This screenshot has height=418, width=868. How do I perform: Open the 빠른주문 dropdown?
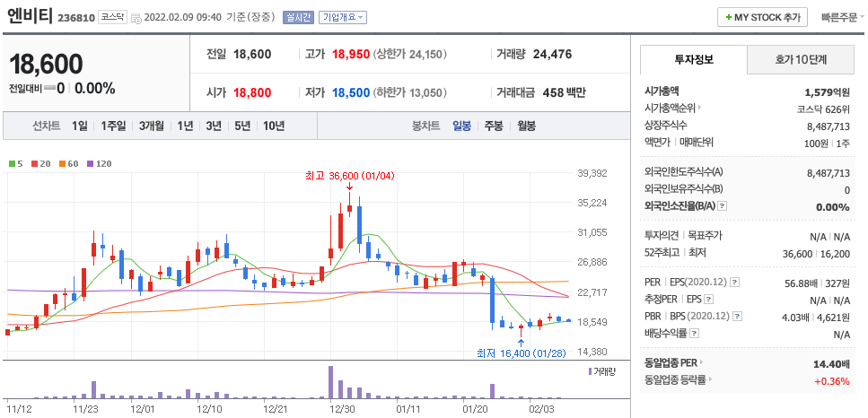(x=843, y=17)
